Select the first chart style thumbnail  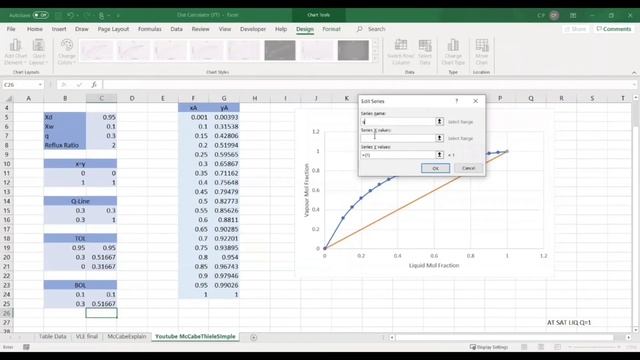[96, 51]
